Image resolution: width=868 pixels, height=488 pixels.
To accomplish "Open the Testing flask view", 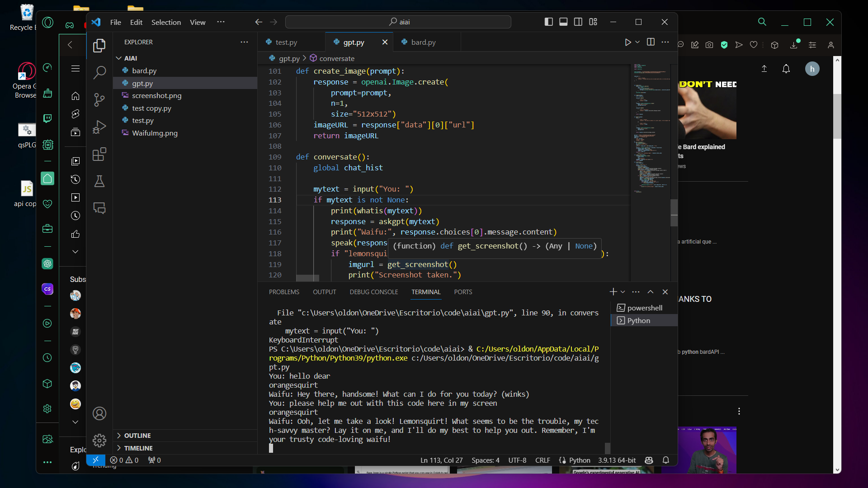I will [x=99, y=182].
